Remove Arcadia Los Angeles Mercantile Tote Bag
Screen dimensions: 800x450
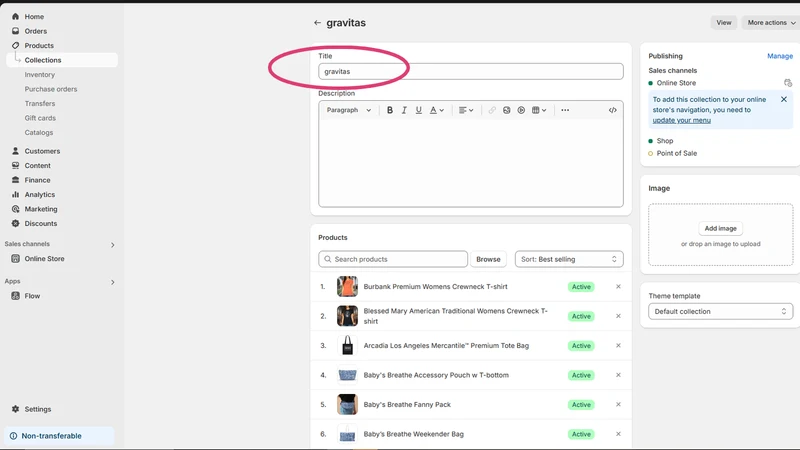[618, 345]
